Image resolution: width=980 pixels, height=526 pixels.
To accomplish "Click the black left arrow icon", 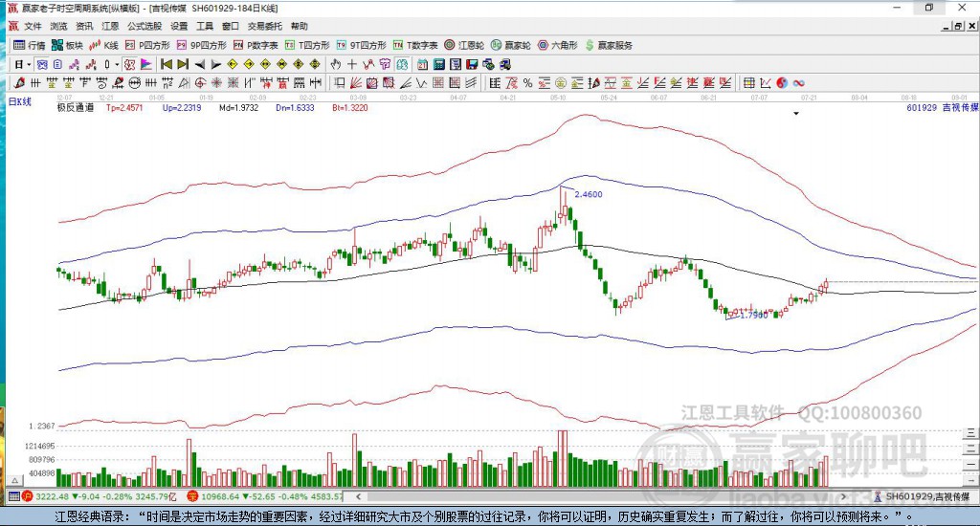I will pos(199,64).
